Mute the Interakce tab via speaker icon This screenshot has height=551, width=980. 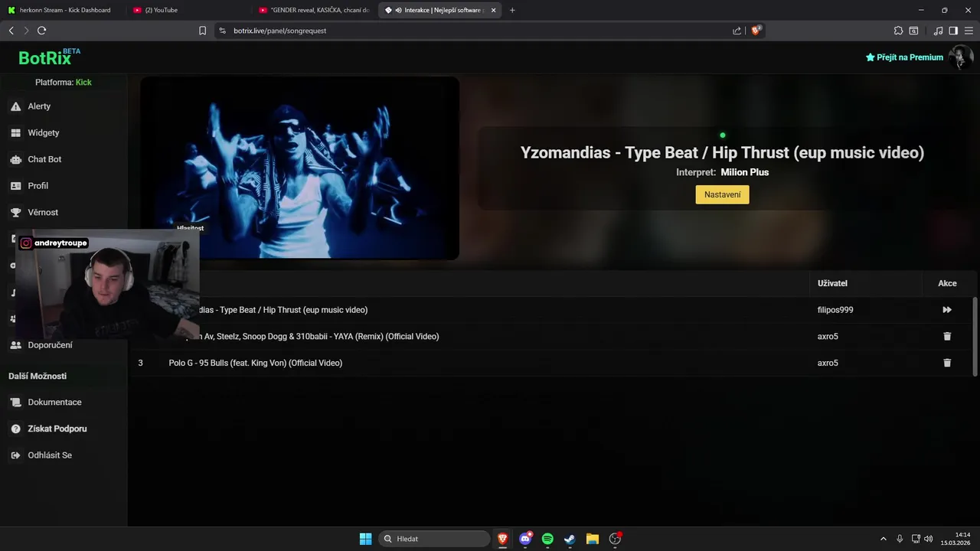[399, 10]
